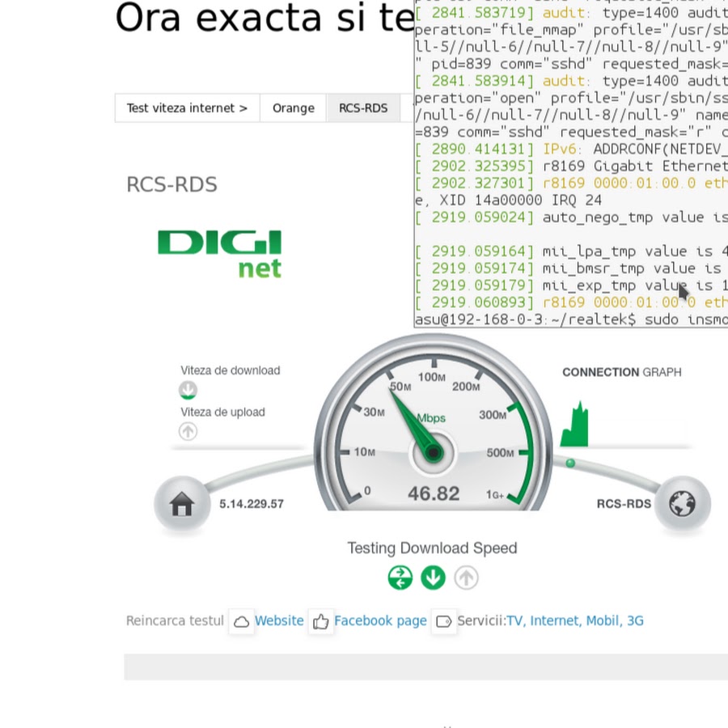
Task: Click the RCS-RDS label beside the globe
Action: (x=624, y=504)
